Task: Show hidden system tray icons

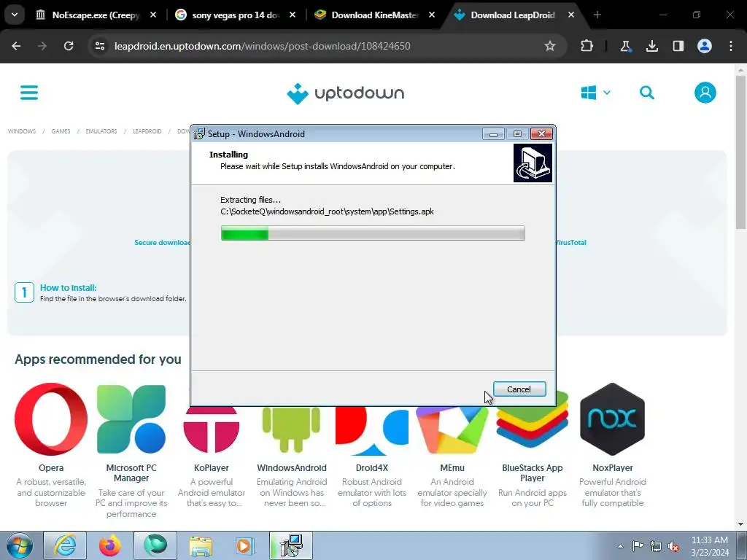Action: coord(620,546)
